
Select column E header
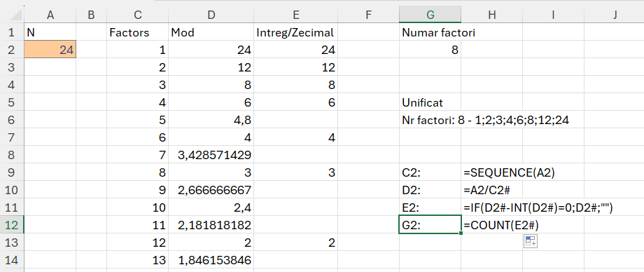295,15
